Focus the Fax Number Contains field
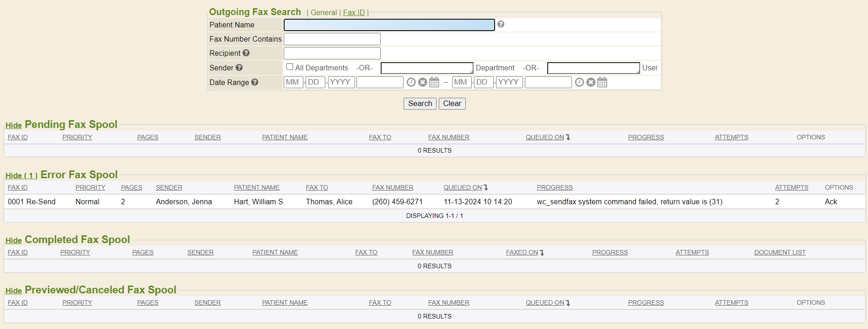 (x=332, y=39)
